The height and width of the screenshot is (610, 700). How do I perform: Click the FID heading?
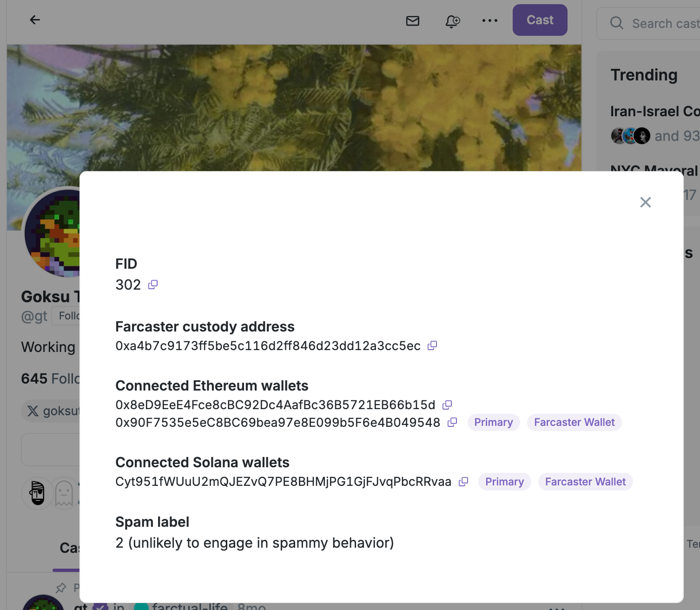pos(126,264)
